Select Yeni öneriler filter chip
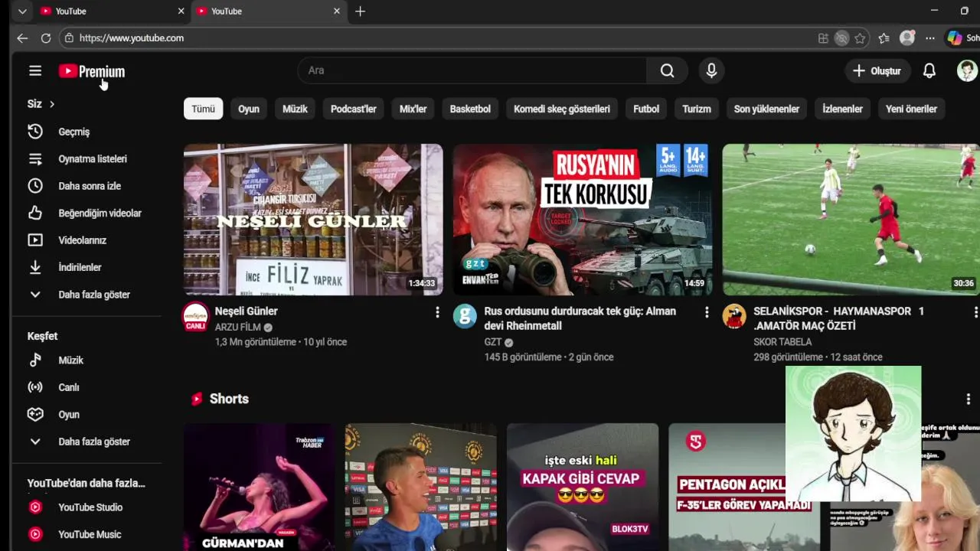 click(x=911, y=109)
